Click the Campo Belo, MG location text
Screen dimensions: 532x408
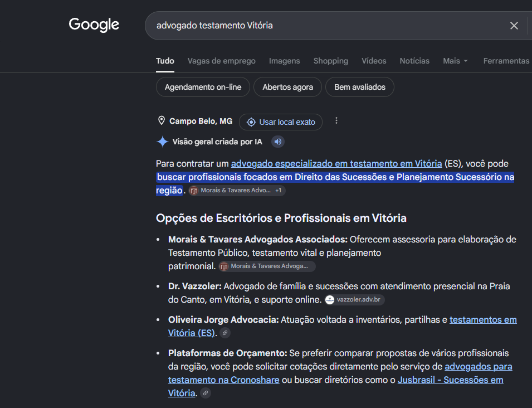coord(201,121)
